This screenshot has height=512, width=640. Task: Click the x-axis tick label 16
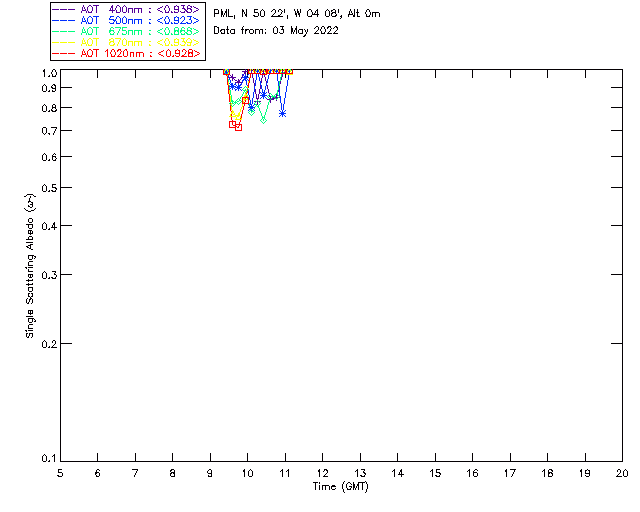click(473, 473)
